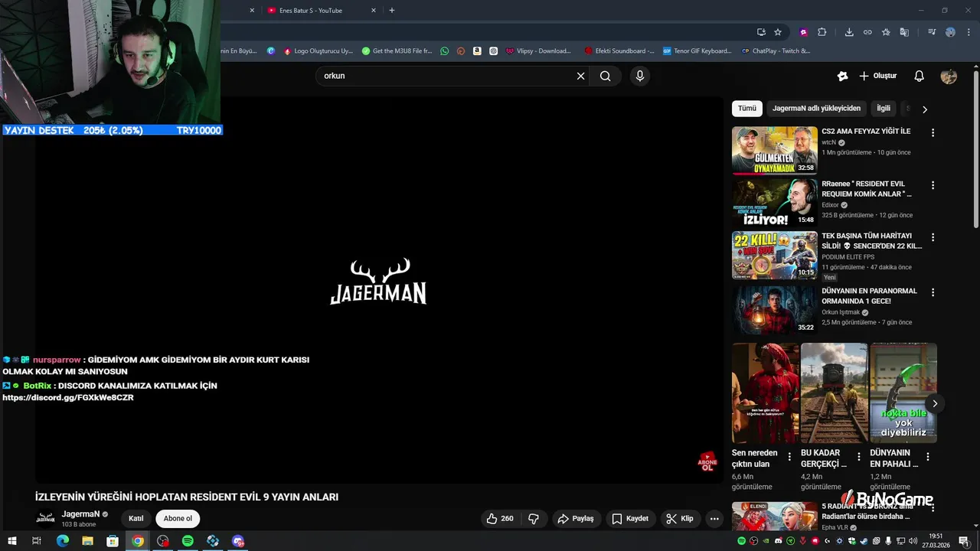Open options for TEK BAŞINA TÜM HARİTAYI video
Viewport: 980px width, 551px height.
(933, 237)
